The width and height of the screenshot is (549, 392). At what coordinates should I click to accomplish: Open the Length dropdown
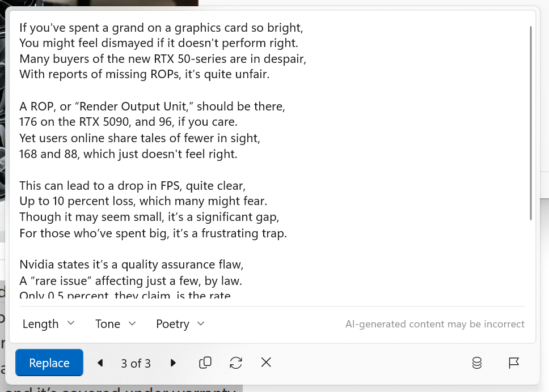point(48,323)
